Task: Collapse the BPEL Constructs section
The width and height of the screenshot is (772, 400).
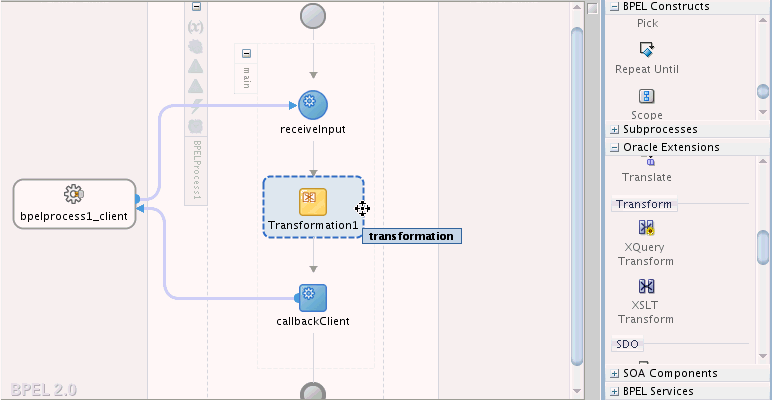Action: coord(614,6)
